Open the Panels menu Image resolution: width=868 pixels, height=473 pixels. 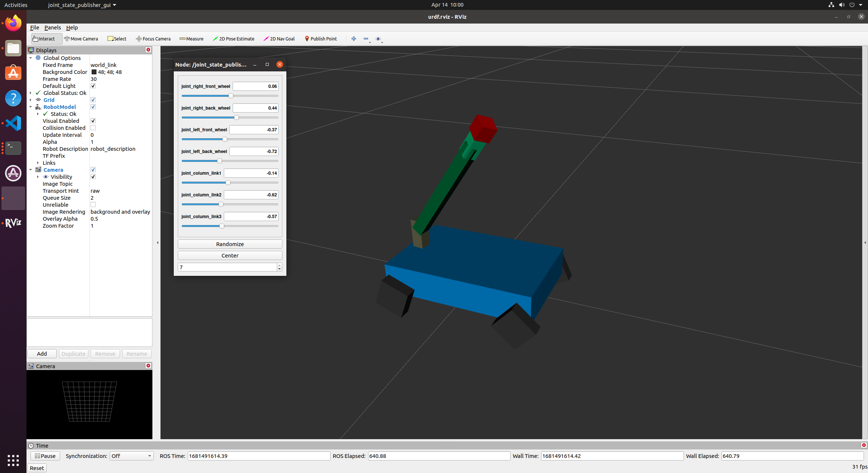[x=53, y=28]
